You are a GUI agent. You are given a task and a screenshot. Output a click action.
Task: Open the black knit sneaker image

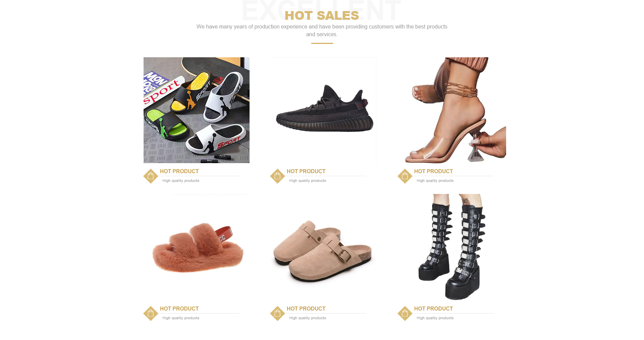(x=323, y=110)
